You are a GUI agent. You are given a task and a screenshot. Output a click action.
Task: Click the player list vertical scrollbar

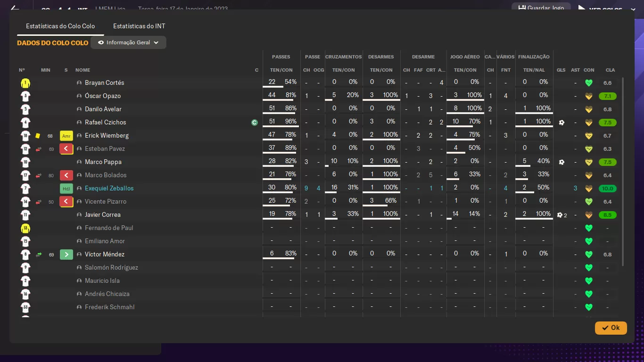[x=623, y=172]
